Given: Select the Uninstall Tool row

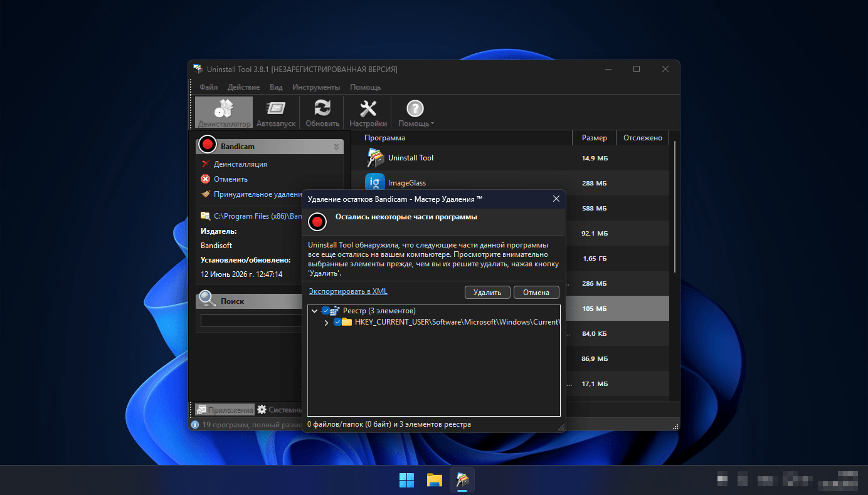Looking at the screenshot, I should coord(510,158).
